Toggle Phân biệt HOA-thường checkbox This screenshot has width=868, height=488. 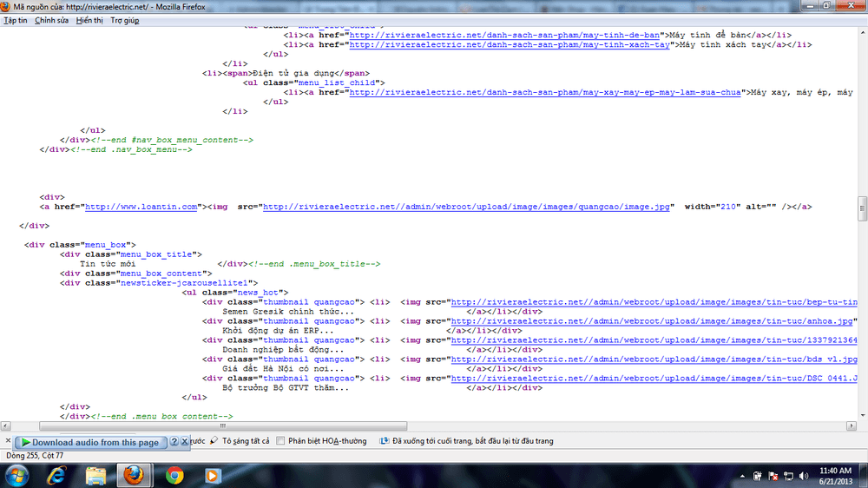coord(280,441)
